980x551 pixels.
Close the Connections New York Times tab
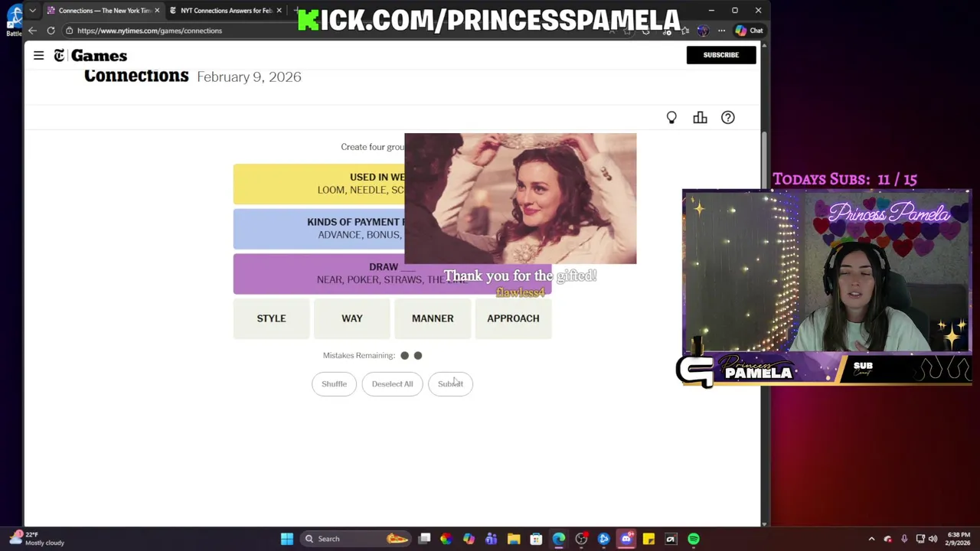(x=157, y=11)
